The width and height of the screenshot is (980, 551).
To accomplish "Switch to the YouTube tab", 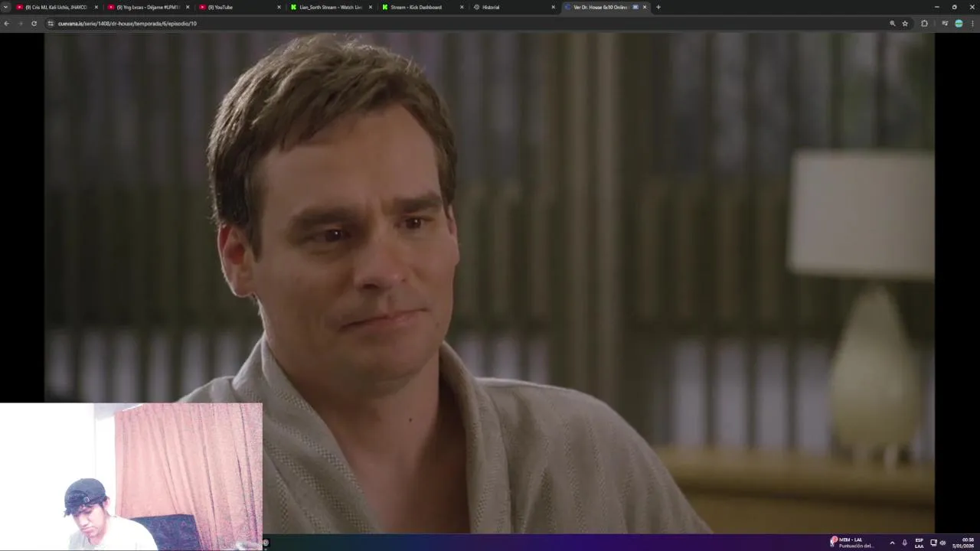I will coord(239,7).
